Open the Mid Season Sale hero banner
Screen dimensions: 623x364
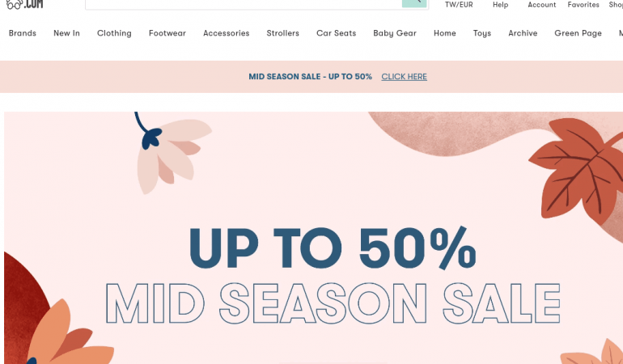pyautogui.click(x=313, y=238)
